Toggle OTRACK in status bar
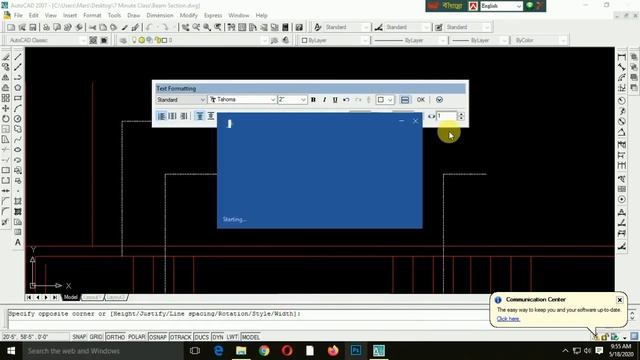The height and width of the screenshot is (360, 640). (180, 337)
